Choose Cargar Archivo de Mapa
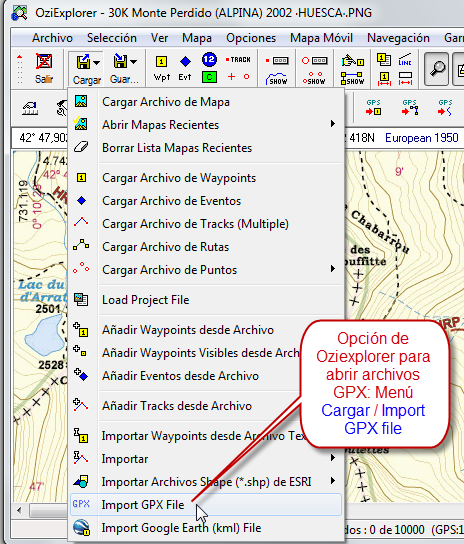 pos(206,102)
